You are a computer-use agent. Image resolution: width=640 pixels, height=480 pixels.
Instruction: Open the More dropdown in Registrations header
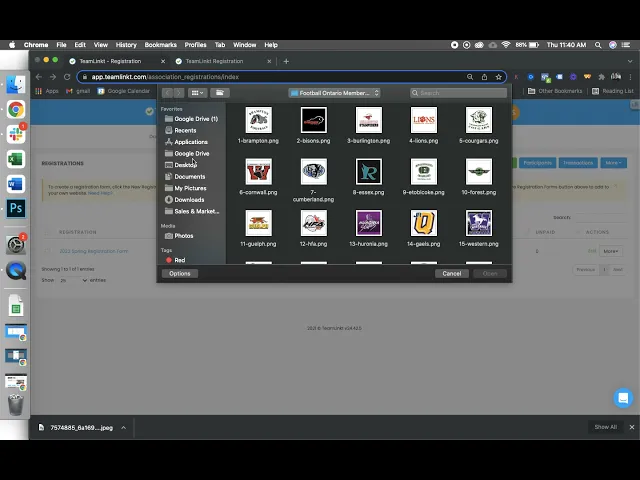click(x=613, y=163)
